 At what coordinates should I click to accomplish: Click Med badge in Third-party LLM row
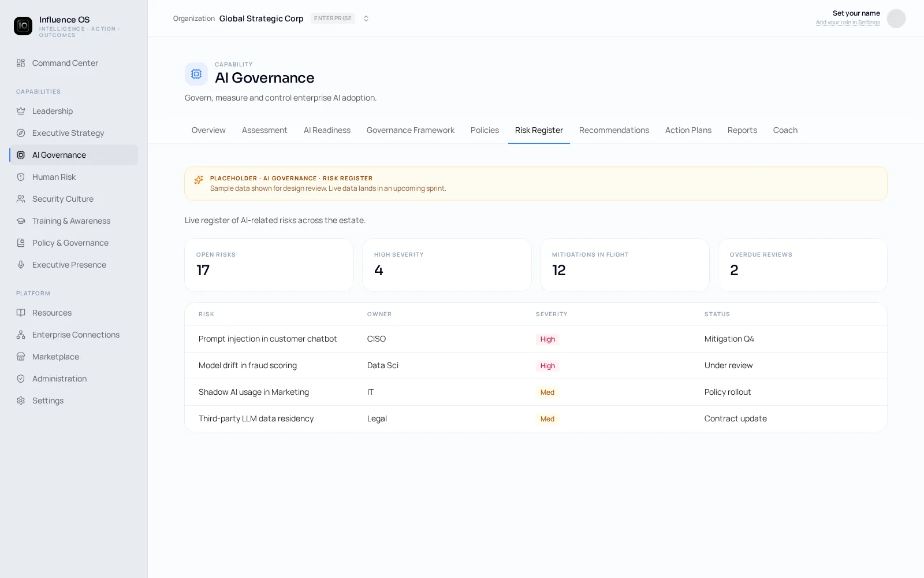coord(547,419)
